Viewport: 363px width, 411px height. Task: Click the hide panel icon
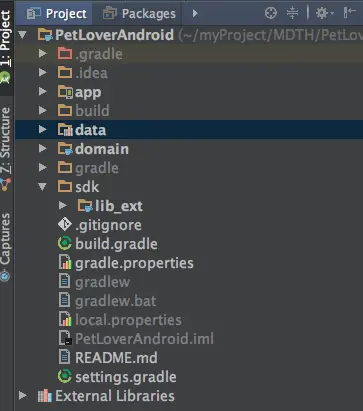(350, 13)
